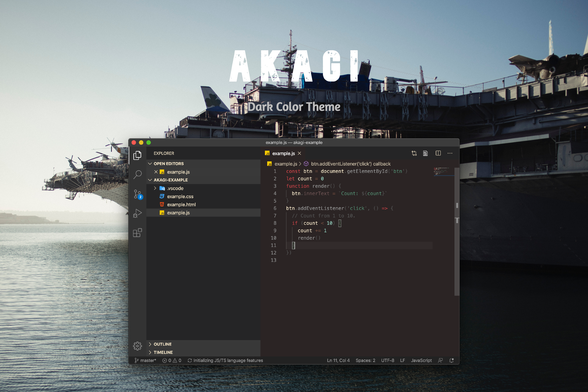Click the Manage gear icon
Screen dimensions: 588x392
pos(137,346)
